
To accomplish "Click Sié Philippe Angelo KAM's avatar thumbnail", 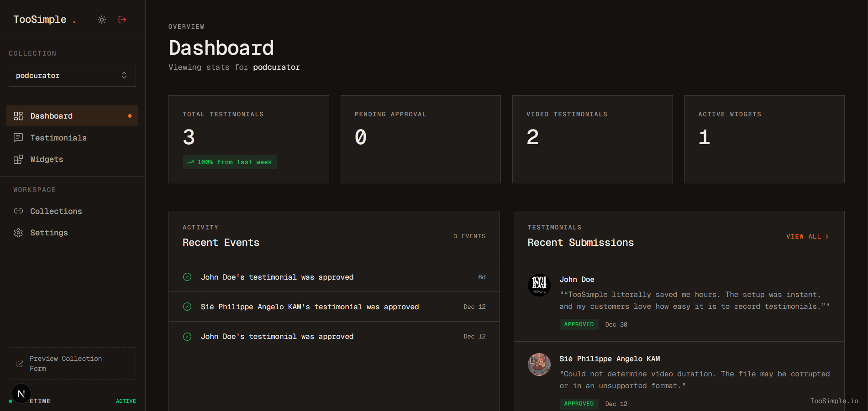I will tap(539, 364).
